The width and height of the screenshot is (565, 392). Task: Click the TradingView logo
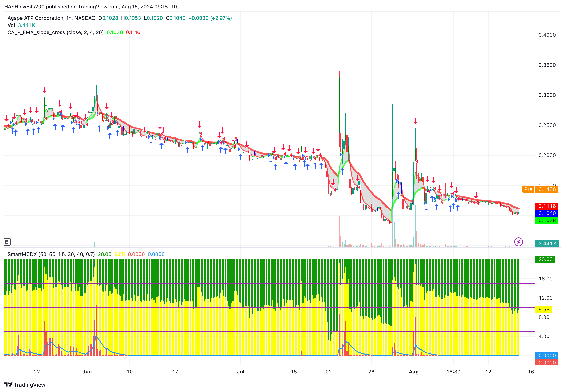[x=25, y=385]
